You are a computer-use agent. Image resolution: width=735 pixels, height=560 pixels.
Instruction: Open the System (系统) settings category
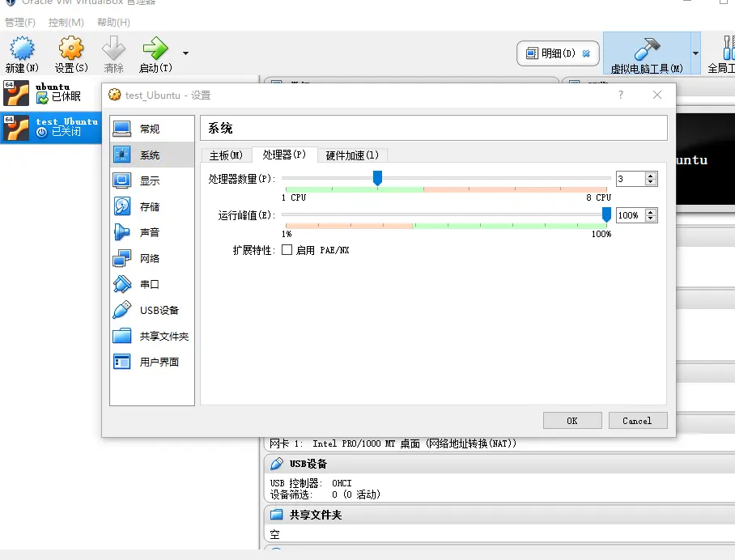(x=152, y=155)
